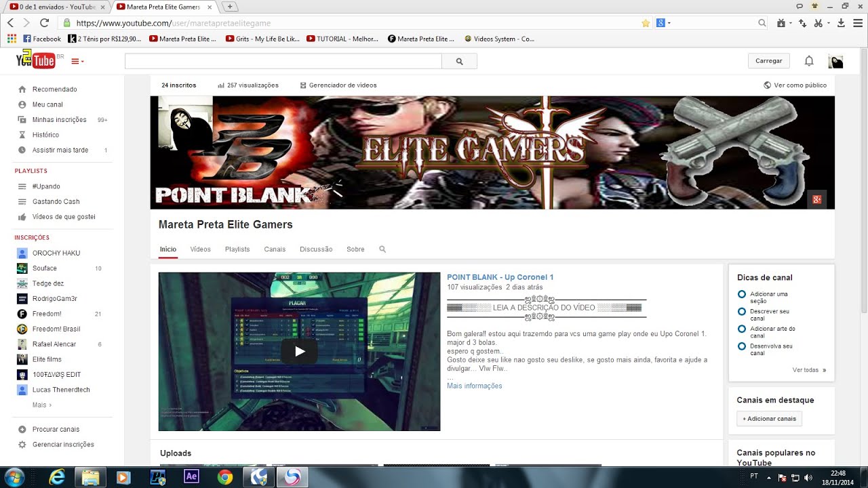Go back in browser
Viewport: 868px width, 488px height.
(x=11, y=23)
